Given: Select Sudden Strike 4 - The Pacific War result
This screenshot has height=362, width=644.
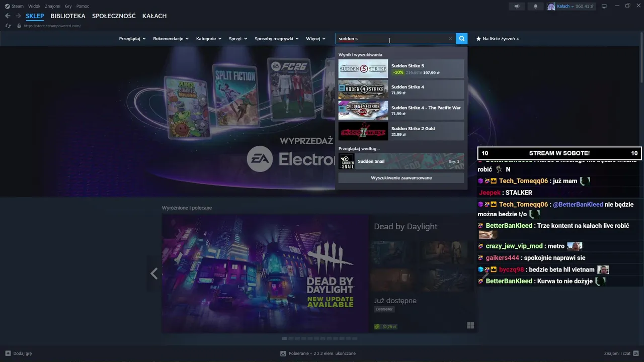Looking at the screenshot, I should [x=401, y=111].
